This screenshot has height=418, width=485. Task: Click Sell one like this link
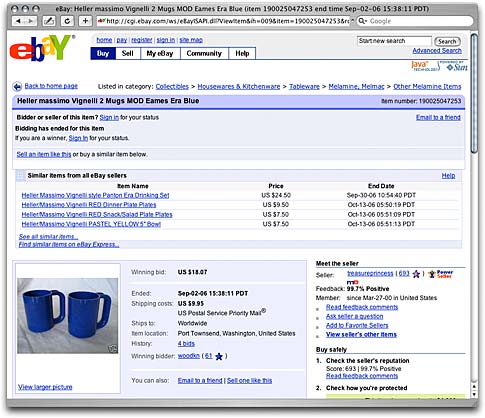(x=249, y=381)
